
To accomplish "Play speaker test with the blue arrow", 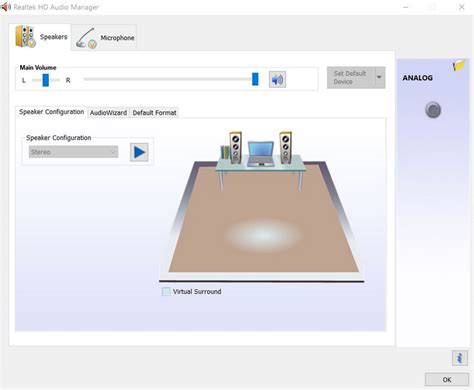I will (x=139, y=152).
